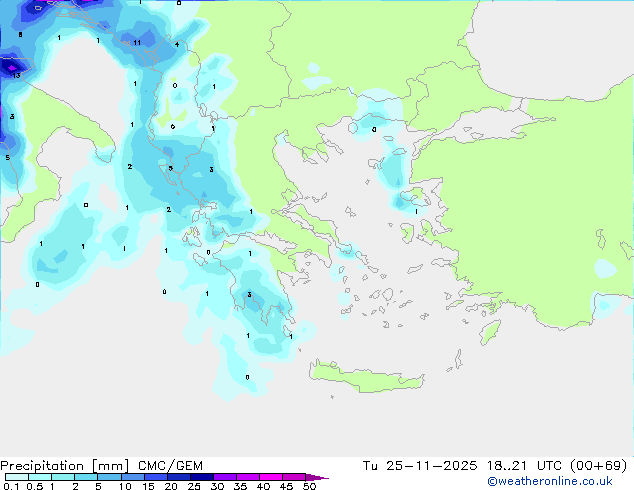
Task: Pick the 0.5 mm legend swatch
Action: coord(40,477)
